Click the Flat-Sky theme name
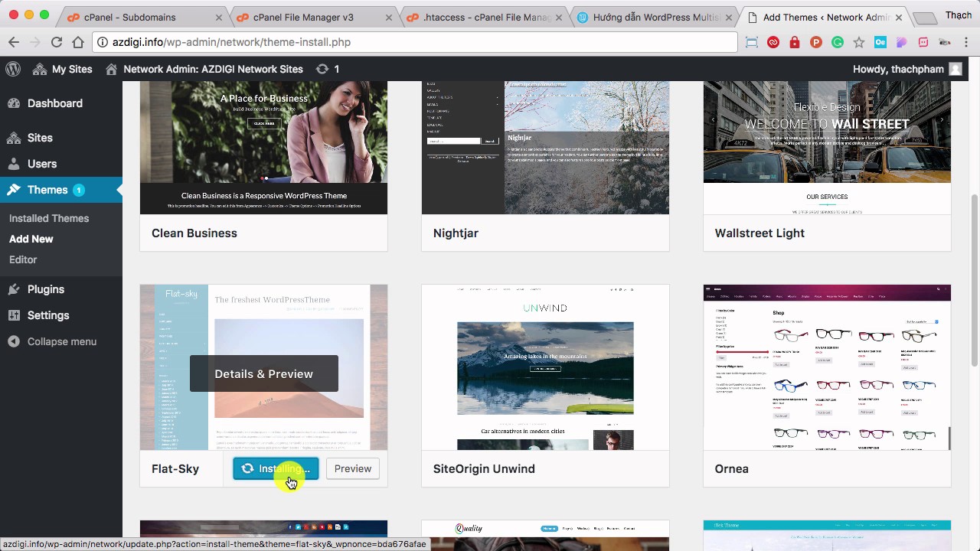Viewport: 980px width, 551px height. coord(175,468)
